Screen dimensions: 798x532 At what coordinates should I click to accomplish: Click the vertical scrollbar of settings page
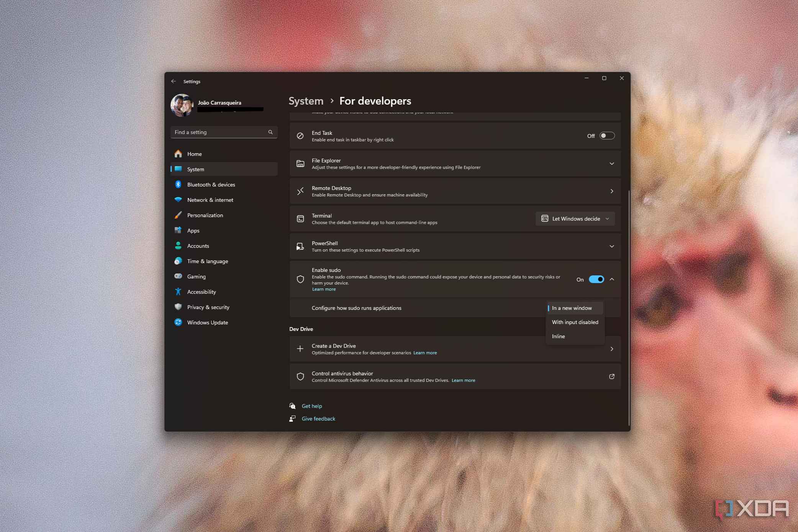coord(629,306)
